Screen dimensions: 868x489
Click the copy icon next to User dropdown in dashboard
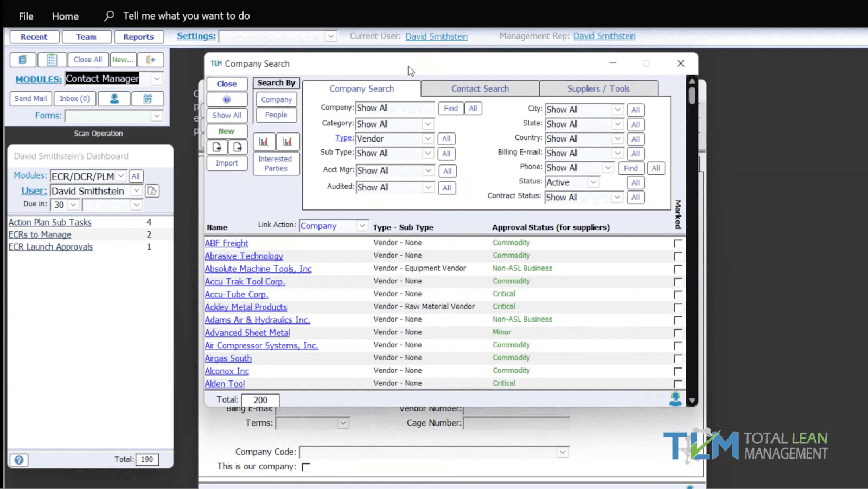152,191
